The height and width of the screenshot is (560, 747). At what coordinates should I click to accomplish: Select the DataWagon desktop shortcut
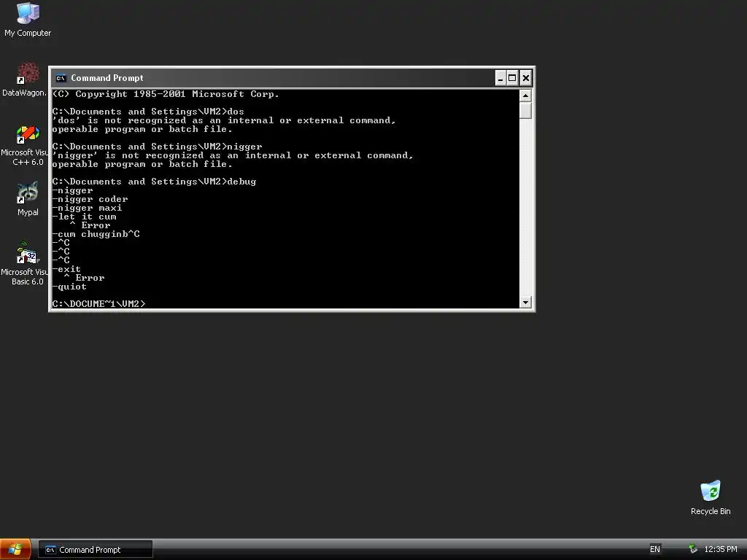click(24, 79)
